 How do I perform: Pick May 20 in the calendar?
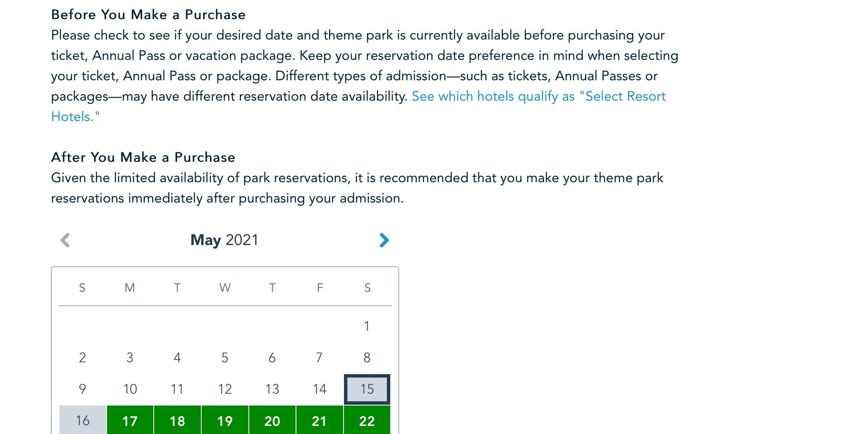tap(272, 420)
